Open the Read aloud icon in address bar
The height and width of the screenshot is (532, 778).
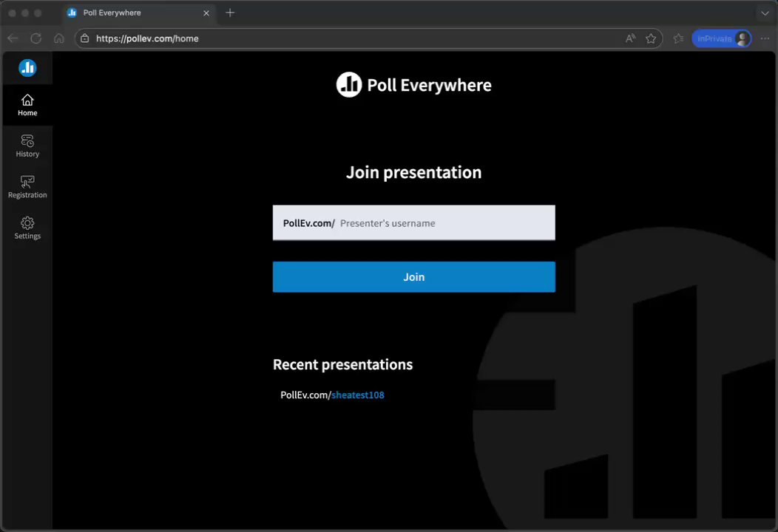[630, 38]
